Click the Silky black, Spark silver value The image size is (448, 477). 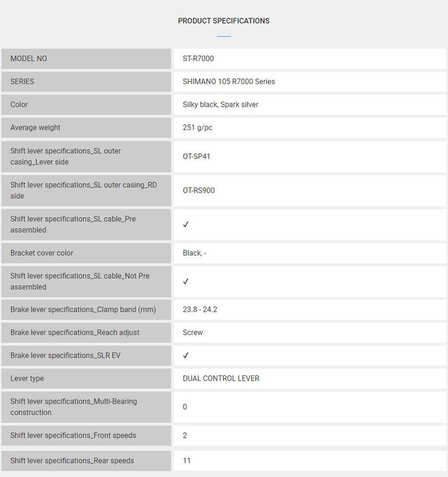click(220, 104)
